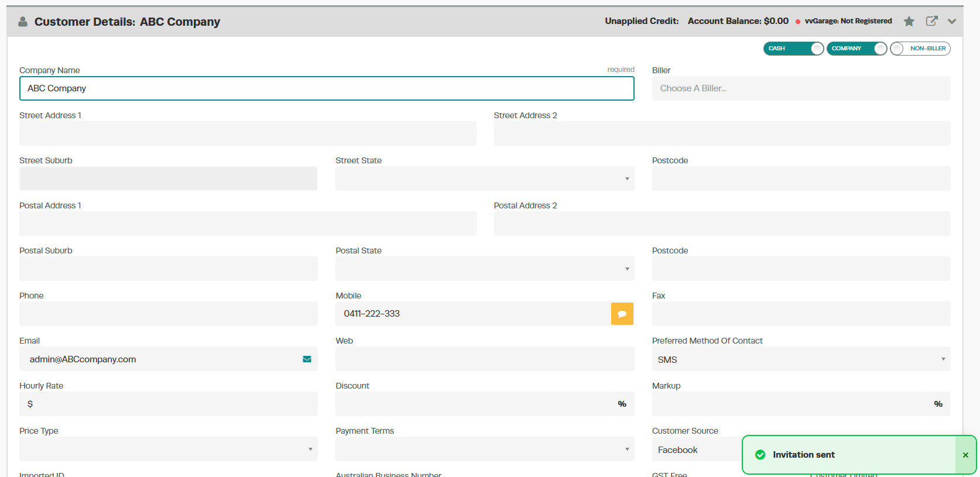The width and height of the screenshot is (980, 477).
Task: Dismiss the Invitation sent notification
Action: [965, 455]
